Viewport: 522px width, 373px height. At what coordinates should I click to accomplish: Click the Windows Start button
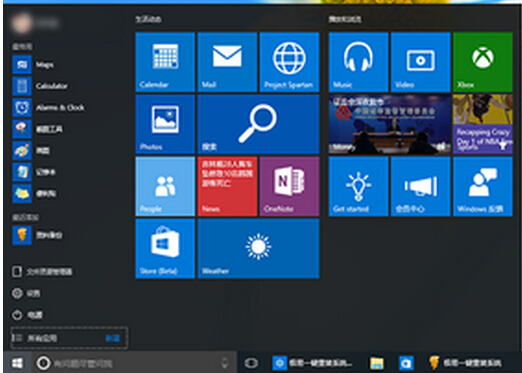point(17,363)
